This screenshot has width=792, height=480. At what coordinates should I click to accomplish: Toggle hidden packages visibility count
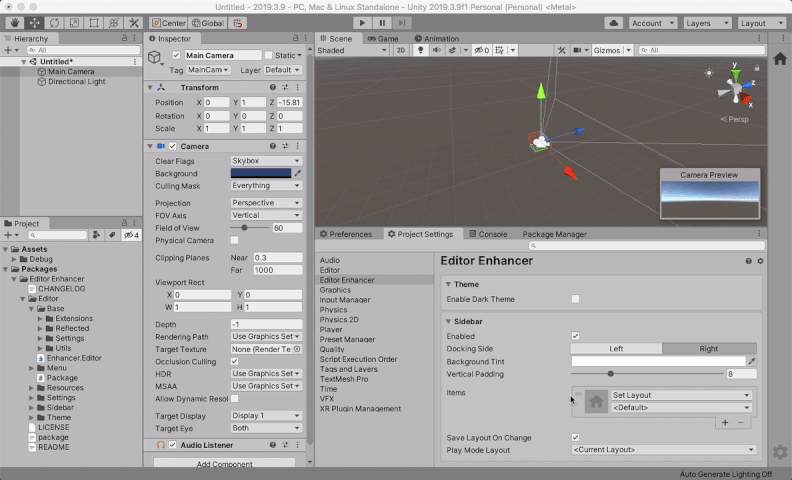click(131, 235)
